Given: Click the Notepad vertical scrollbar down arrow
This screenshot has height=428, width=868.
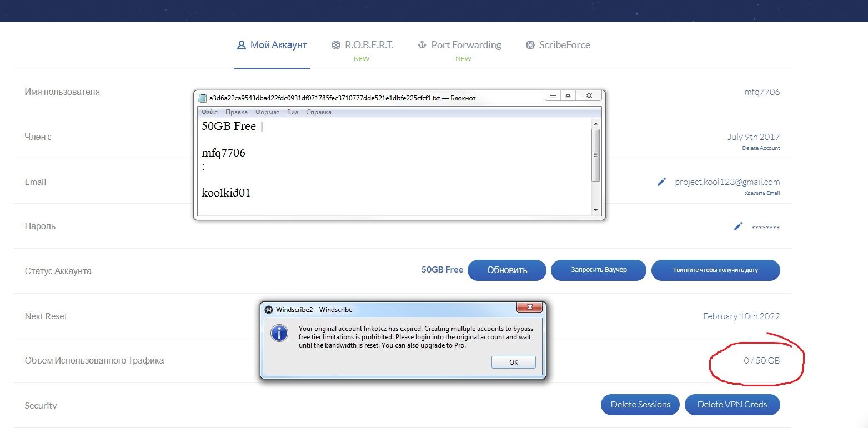Looking at the screenshot, I should 596,210.
